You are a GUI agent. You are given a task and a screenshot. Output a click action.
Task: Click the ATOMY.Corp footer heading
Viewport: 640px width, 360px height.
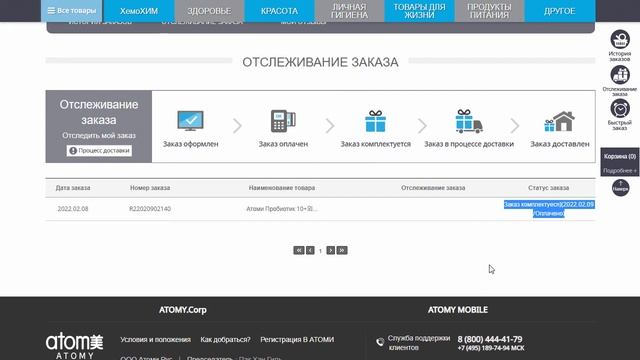(x=183, y=310)
